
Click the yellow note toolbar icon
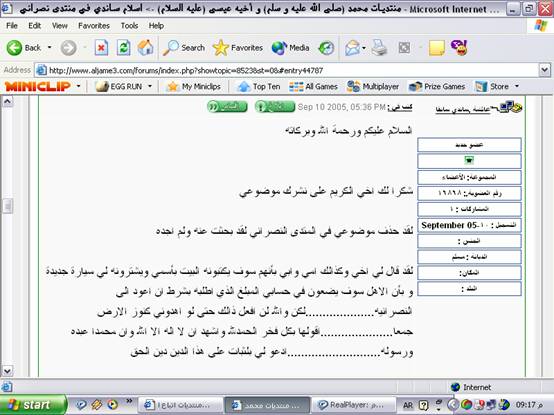click(x=437, y=48)
